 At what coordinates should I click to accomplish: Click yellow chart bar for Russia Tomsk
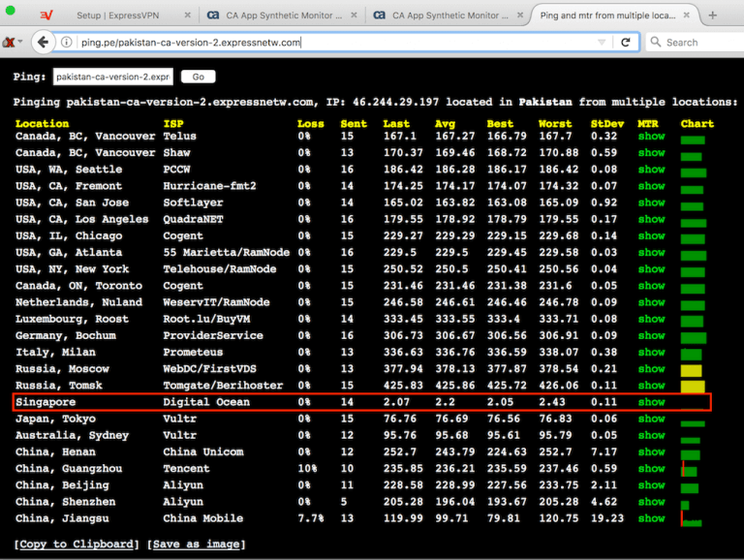tap(693, 387)
